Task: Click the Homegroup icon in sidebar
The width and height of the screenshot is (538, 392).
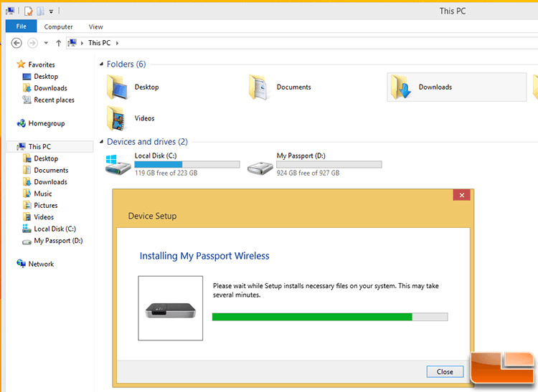Action: click(x=22, y=123)
